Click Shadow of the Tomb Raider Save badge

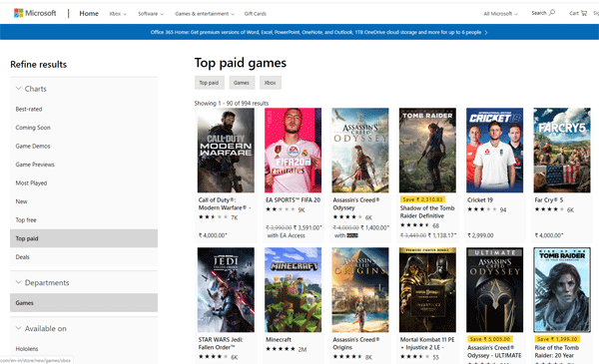(422, 199)
